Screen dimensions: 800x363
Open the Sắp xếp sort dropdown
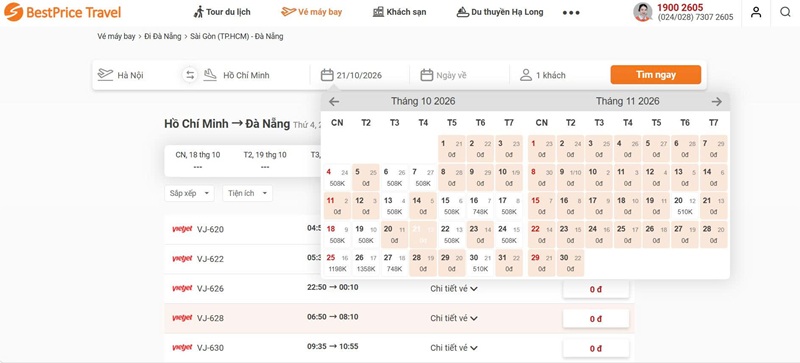[189, 193]
